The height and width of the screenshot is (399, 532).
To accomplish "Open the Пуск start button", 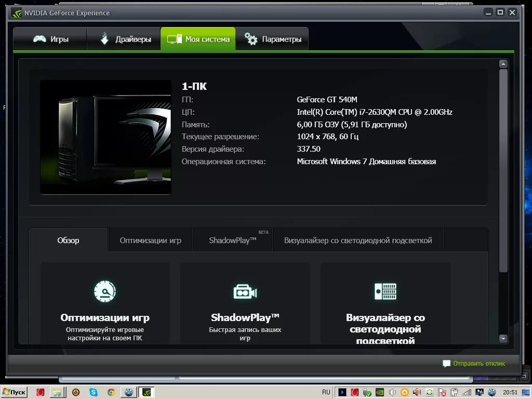I will click(x=14, y=392).
